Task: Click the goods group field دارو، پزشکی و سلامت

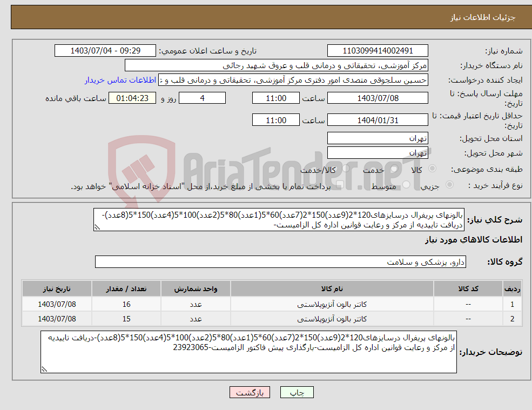Action: (281, 261)
